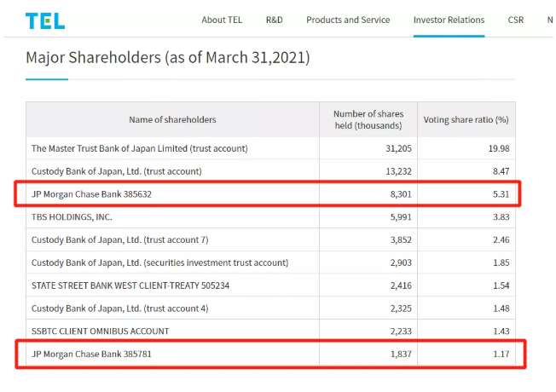
Task: Click the securities investment trust account row
Action: 159,262
